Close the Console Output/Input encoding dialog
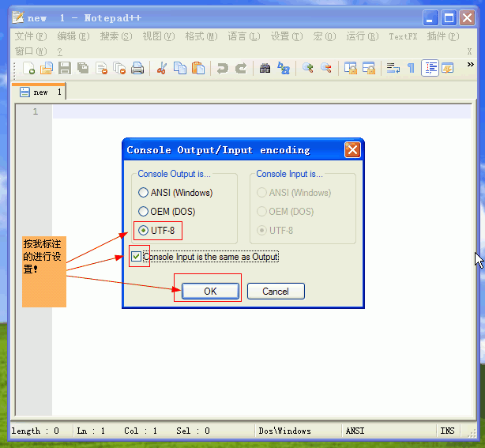Viewport: 485px width, 448px height. point(352,150)
